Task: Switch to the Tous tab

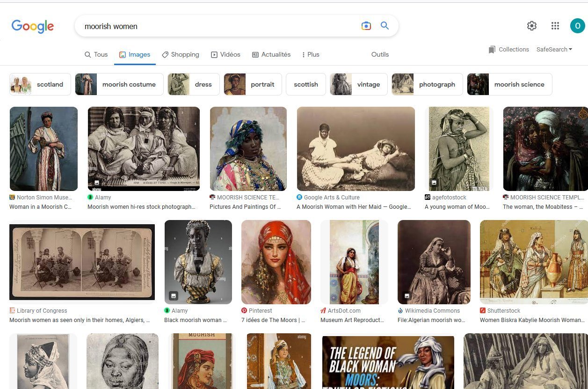Action: coord(96,55)
